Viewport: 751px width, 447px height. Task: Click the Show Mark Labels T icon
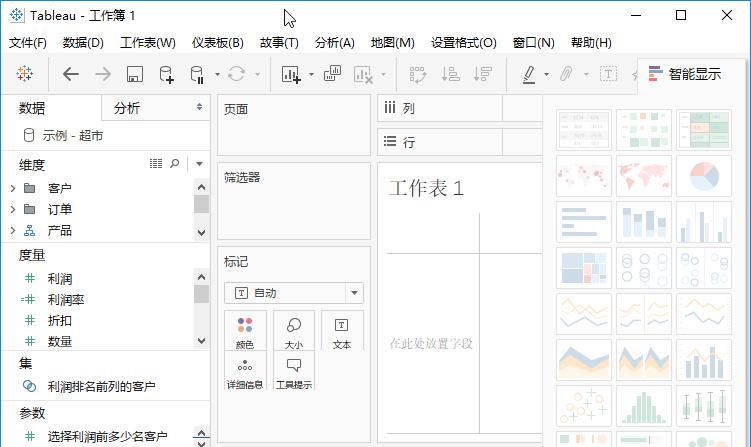coord(608,74)
